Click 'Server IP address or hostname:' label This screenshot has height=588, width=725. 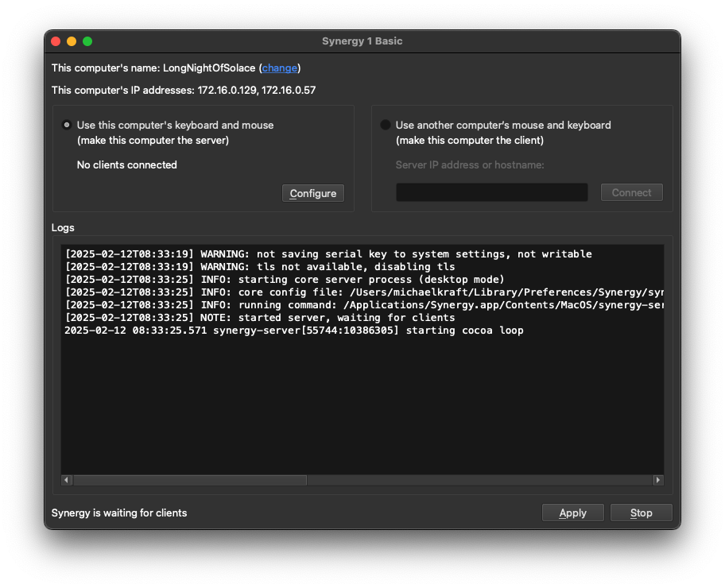click(470, 165)
